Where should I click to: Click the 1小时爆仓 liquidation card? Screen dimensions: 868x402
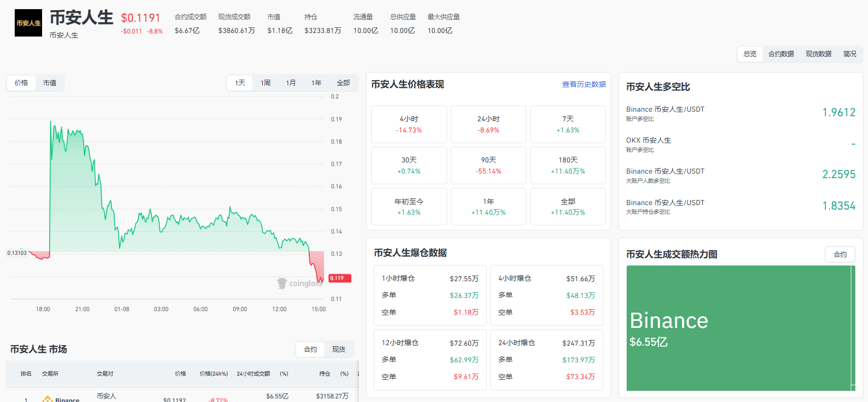[x=430, y=295]
